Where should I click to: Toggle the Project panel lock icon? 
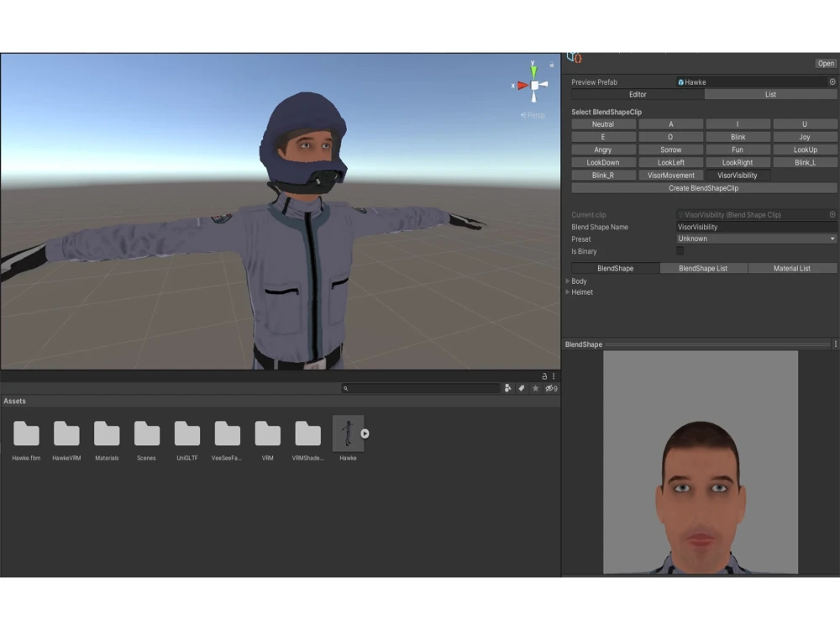pos(544,376)
